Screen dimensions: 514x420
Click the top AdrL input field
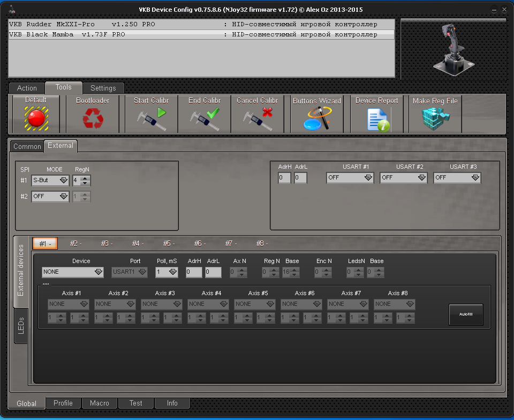[300, 178]
